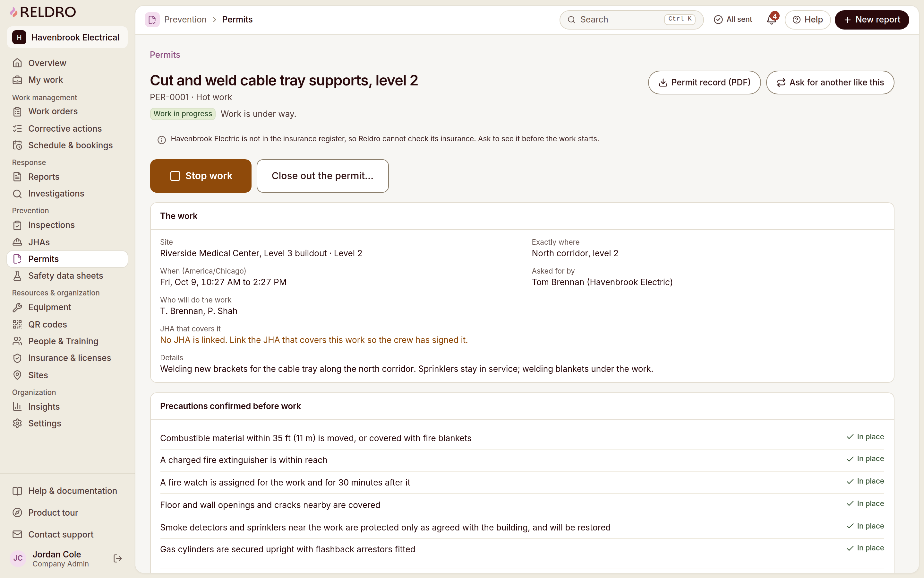This screenshot has width=924, height=578.
Task: Open the notifications bell
Action: (x=772, y=20)
